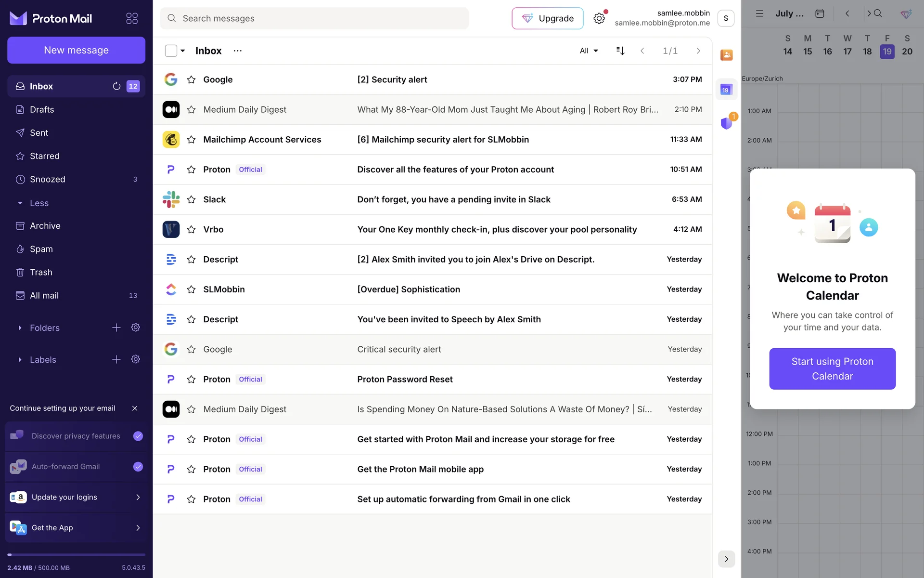The height and width of the screenshot is (578, 924).
Task: Click the sort order icon in toolbar
Action: [x=620, y=51]
